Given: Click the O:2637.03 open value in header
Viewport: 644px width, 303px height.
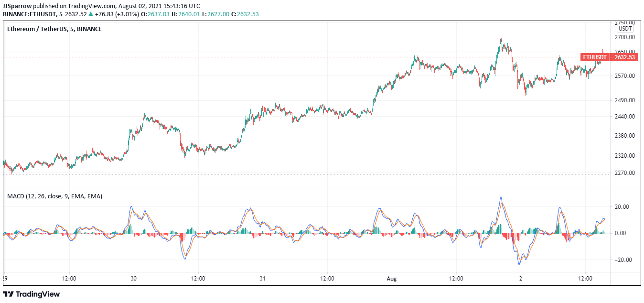Looking at the screenshot, I should (156, 14).
